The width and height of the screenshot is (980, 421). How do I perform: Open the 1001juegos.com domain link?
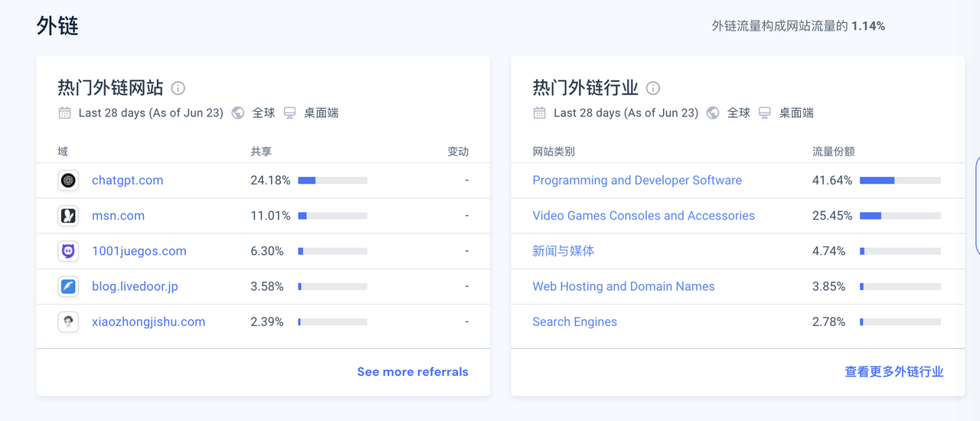coord(139,251)
